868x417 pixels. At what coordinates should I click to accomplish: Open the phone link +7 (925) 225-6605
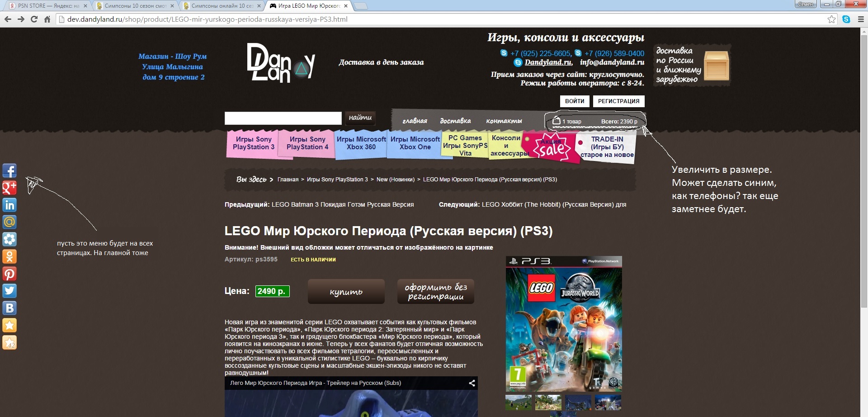(540, 53)
